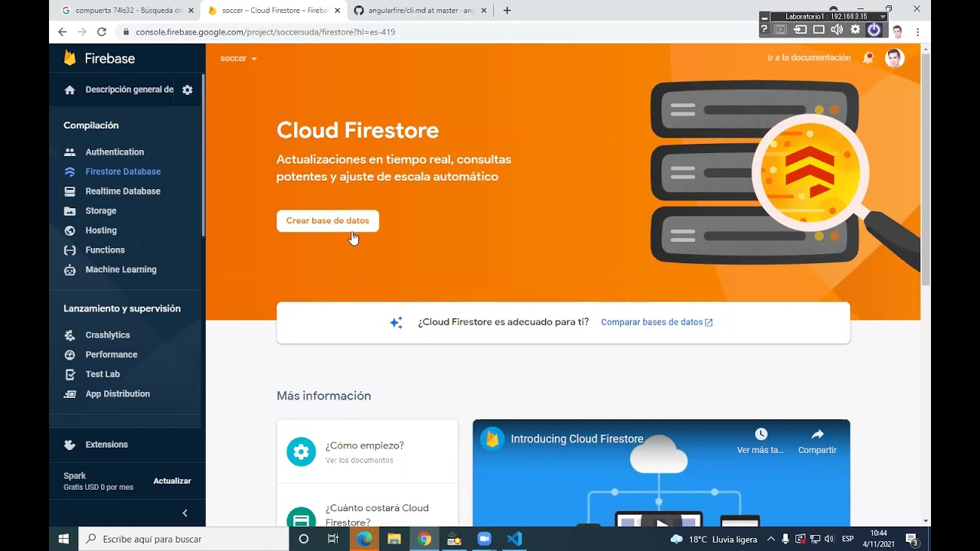
Task: Expand the Laboratorio1 connection dropdown
Action: click(x=883, y=17)
